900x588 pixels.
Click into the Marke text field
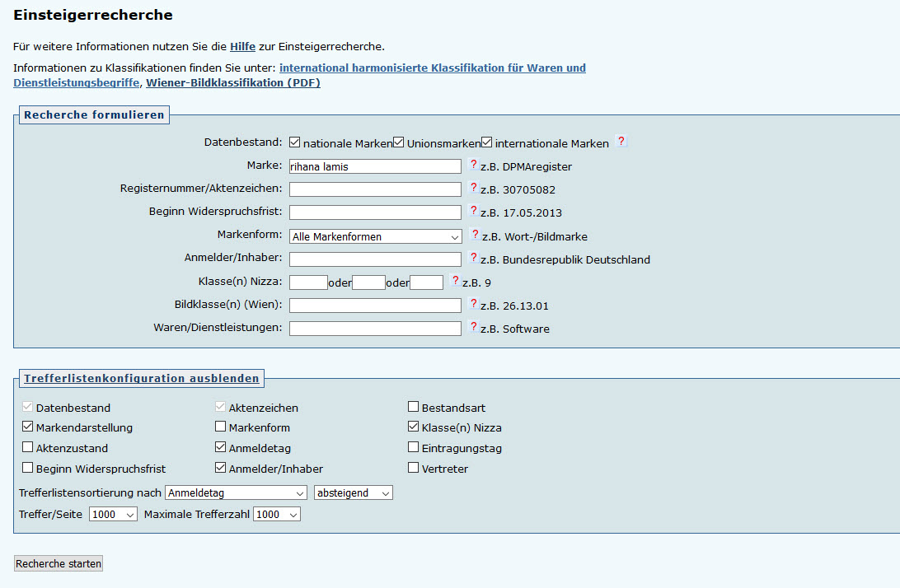point(375,166)
